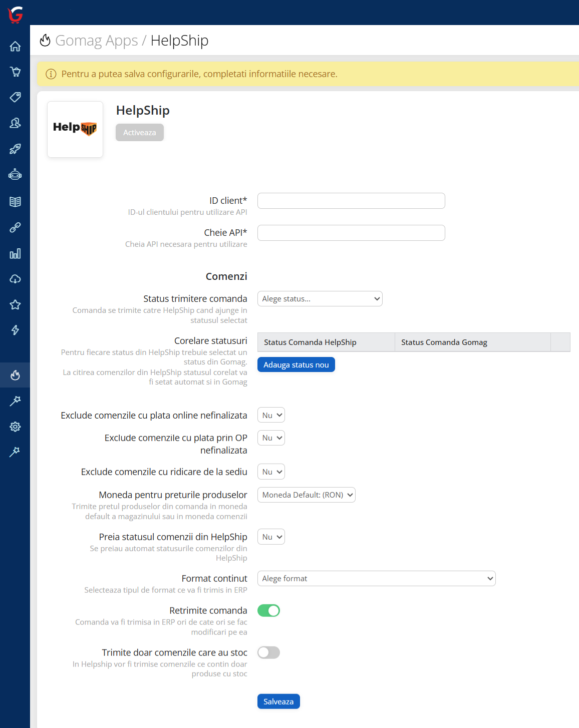This screenshot has width=579, height=728.
Task: Click the Gomag Apps breadcrumb link
Action: pyautogui.click(x=97, y=41)
